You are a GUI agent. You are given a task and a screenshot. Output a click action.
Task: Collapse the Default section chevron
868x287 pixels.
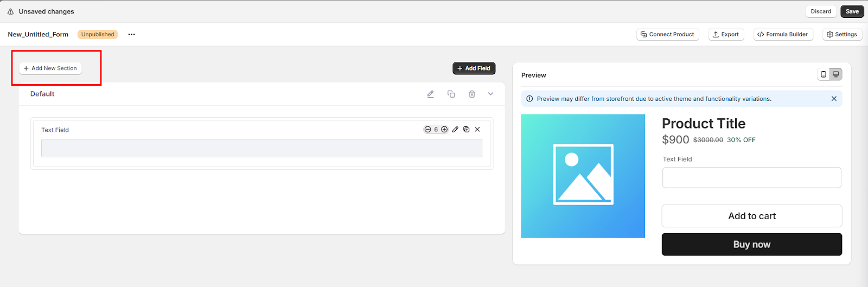pos(490,94)
